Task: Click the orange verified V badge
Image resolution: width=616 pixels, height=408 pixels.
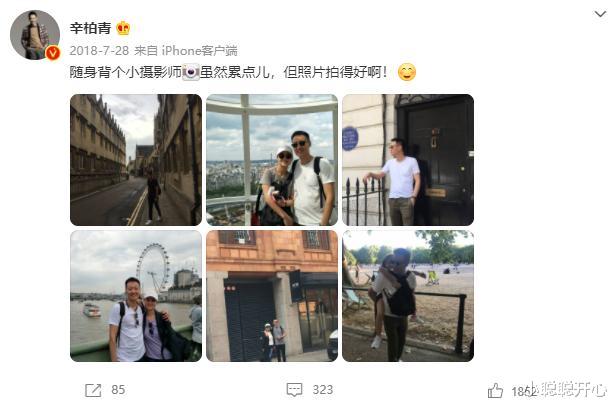Action: (53, 53)
